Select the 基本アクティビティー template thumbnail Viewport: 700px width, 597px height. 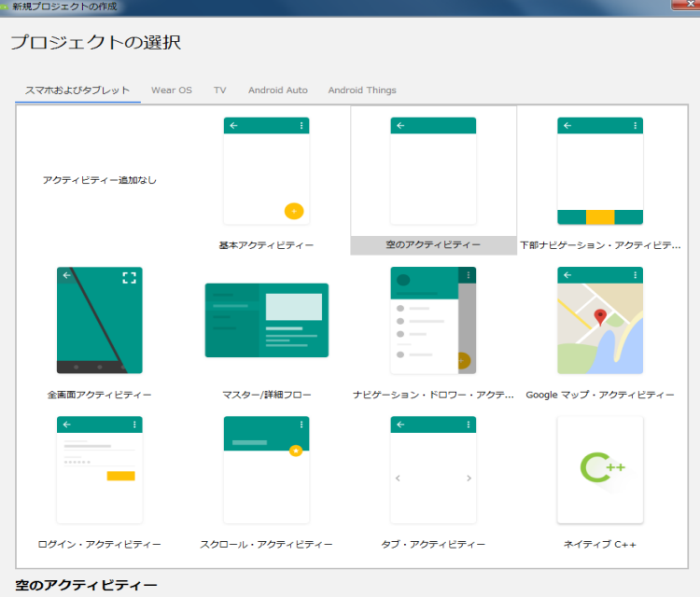click(267, 171)
